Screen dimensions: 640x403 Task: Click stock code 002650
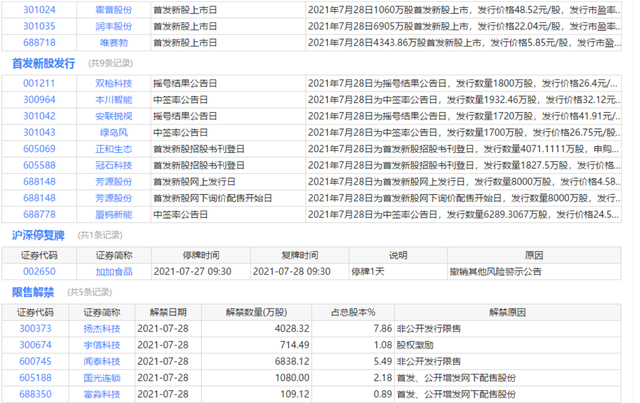tap(39, 271)
